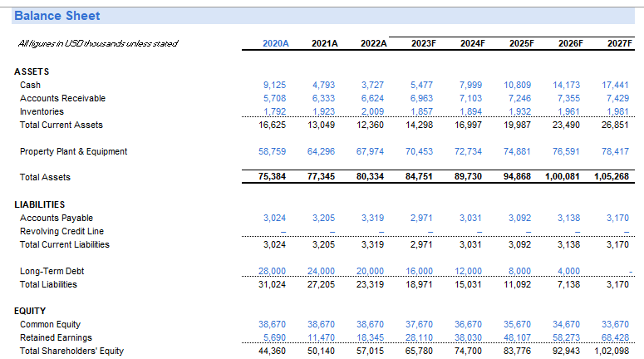Click Total Current Assets for 2024F
644x359 pixels.
pos(468,125)
